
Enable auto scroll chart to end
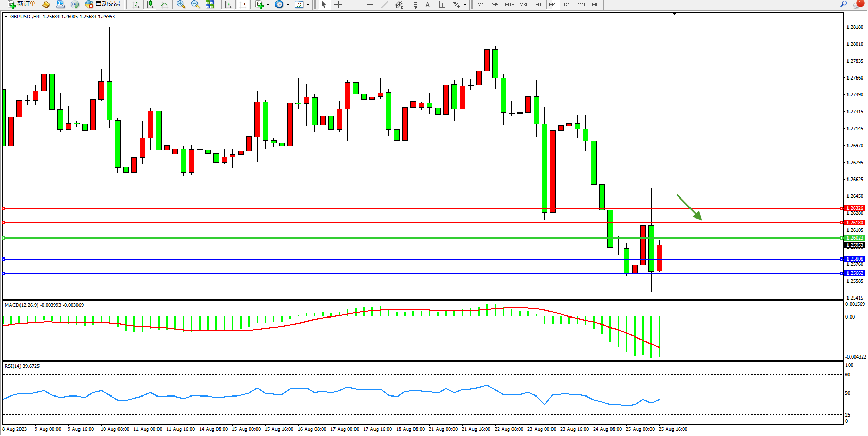click(x=228, y=4)
